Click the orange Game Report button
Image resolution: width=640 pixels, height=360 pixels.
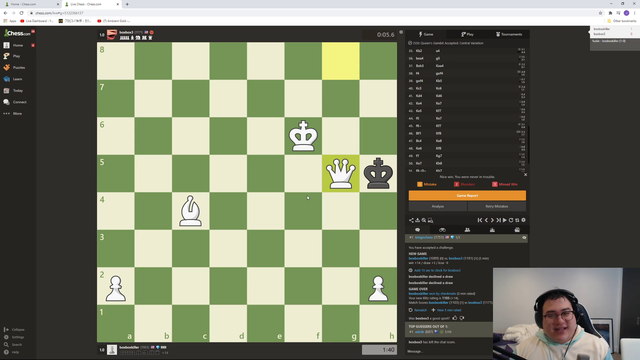pyautogui.click(x=467, y=196)
